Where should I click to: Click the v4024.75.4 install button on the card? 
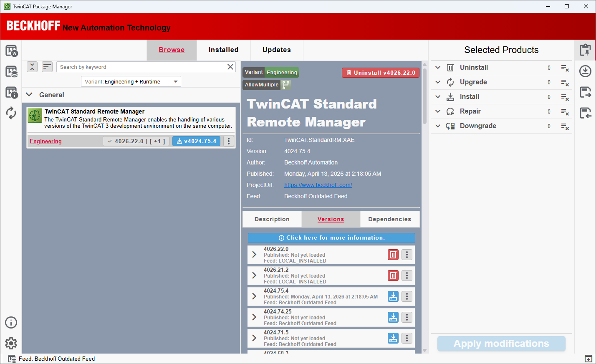tap(196, 141)
